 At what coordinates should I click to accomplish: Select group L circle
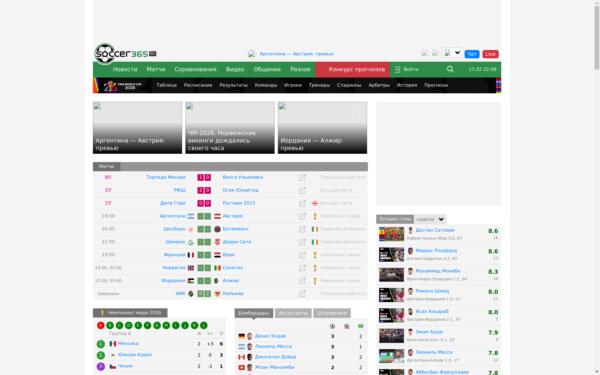[x=204, y=325]
